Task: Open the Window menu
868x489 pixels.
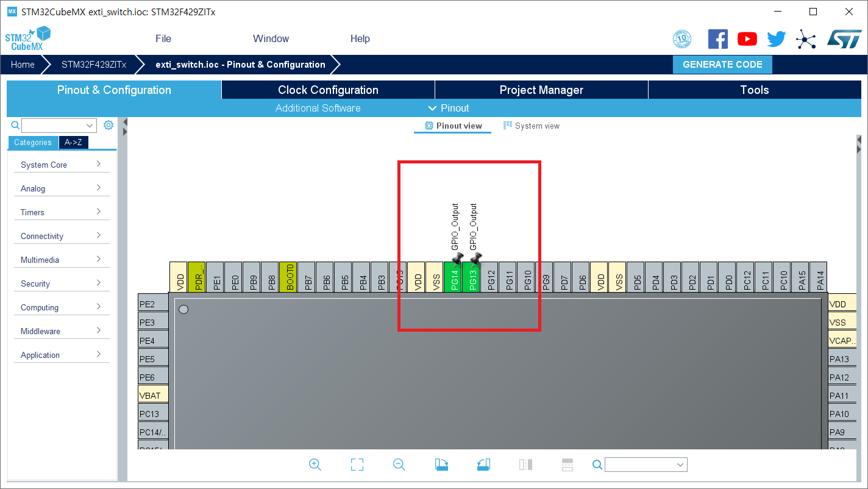Action: (271, 38)
